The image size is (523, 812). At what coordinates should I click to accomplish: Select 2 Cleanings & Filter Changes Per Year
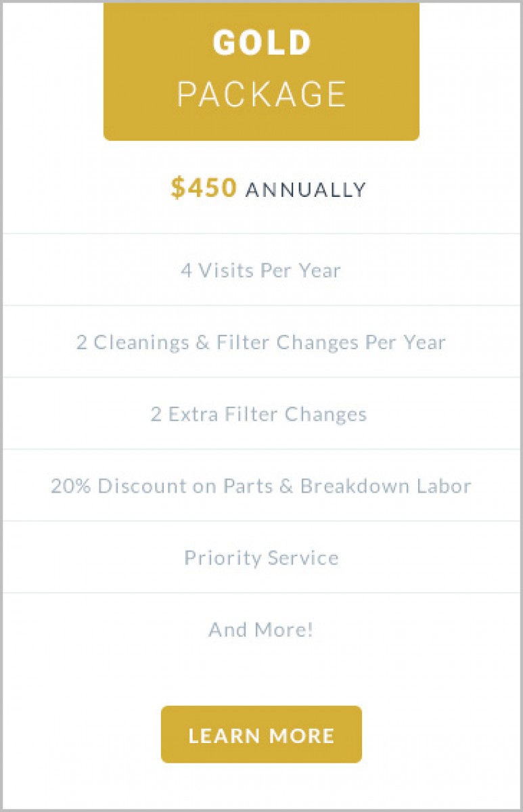261,342
